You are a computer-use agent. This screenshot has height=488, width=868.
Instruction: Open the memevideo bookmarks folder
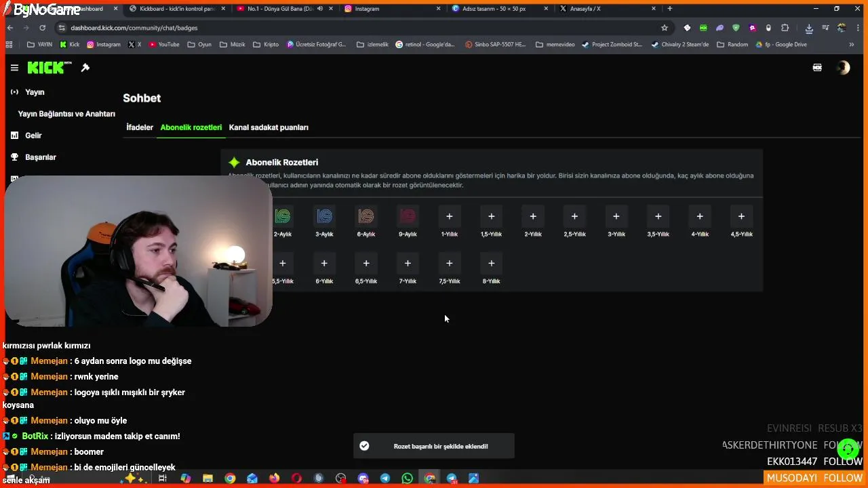555,45
